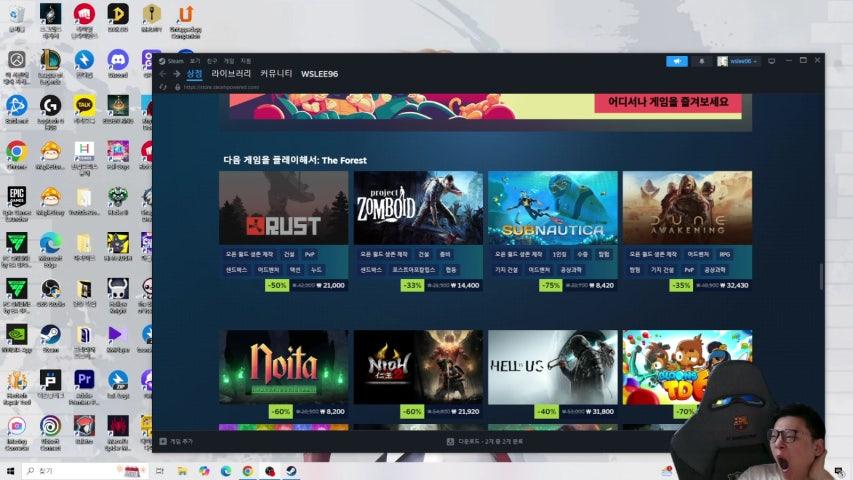Open the Steam downloads status bar
The width and height of the screenshot is (853, 480).
click(x=485, y=441)
